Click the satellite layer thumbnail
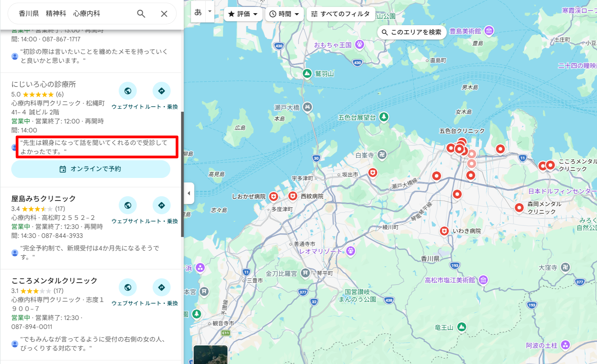The height and width of the screenshot is (364, 597). (x=211, y=355)
